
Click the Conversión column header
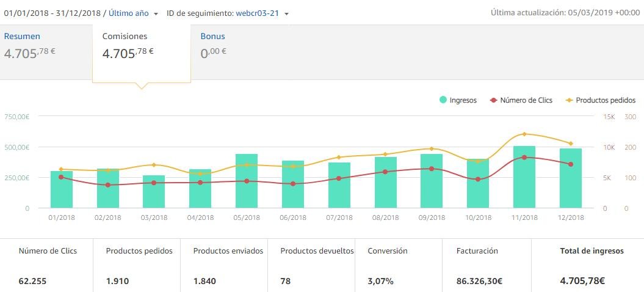tap(388, 251)
